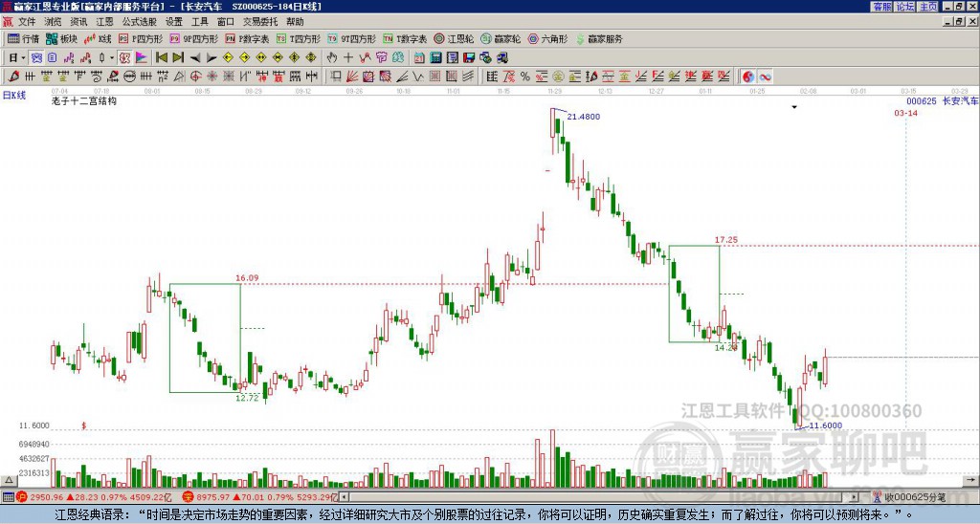
Task: Open the T四方形 tool
Action: pyautogui.click(x=299, y=38)
